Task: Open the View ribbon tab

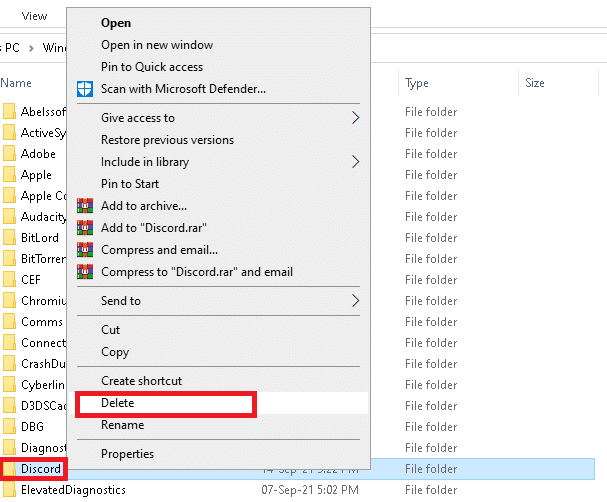Action: [x=34, y=16]
